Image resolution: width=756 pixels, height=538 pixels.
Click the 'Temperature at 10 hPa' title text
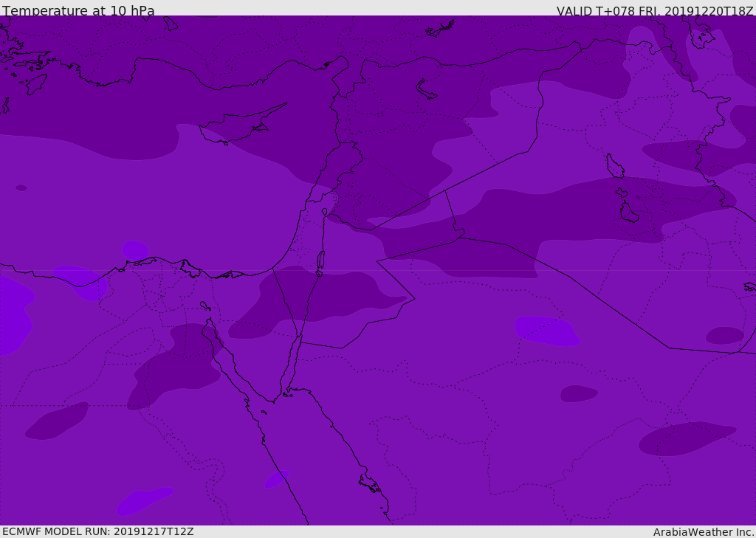78,10
